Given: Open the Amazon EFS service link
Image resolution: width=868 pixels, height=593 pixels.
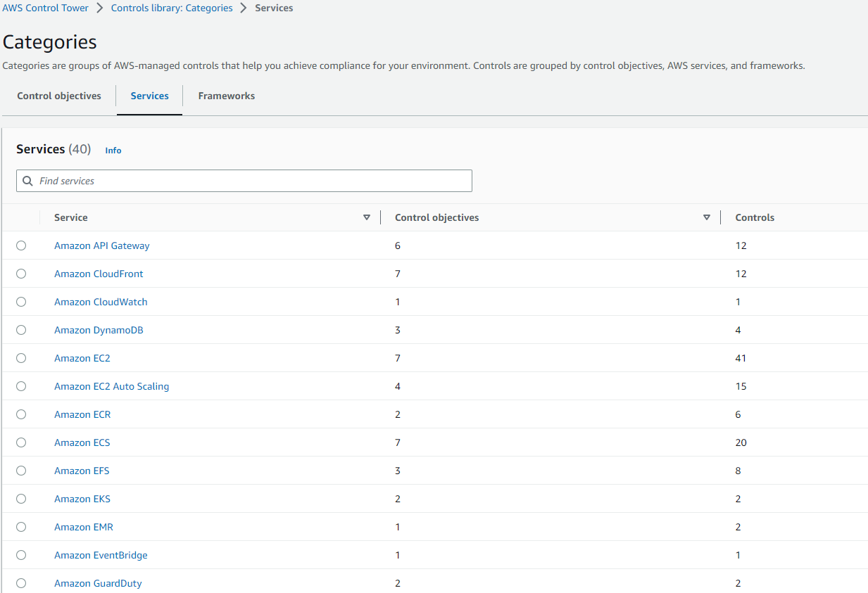Looking at the screenshot, I should [82, 471].
